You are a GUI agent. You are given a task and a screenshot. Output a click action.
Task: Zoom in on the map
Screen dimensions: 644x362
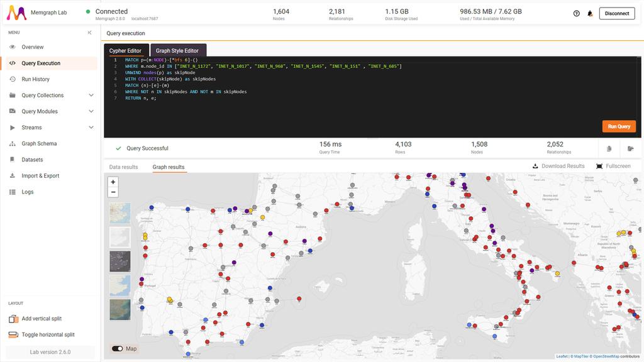[113, 182]
